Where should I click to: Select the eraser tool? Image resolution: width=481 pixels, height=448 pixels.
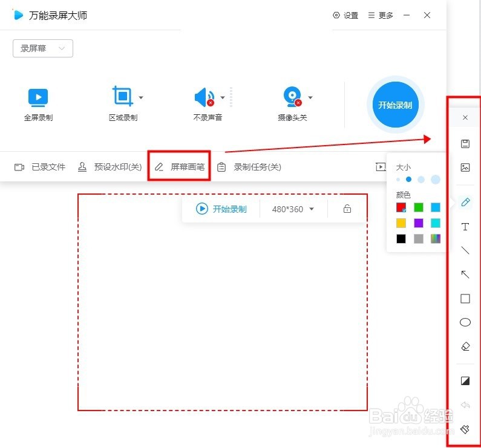click(x=465, y=346)
